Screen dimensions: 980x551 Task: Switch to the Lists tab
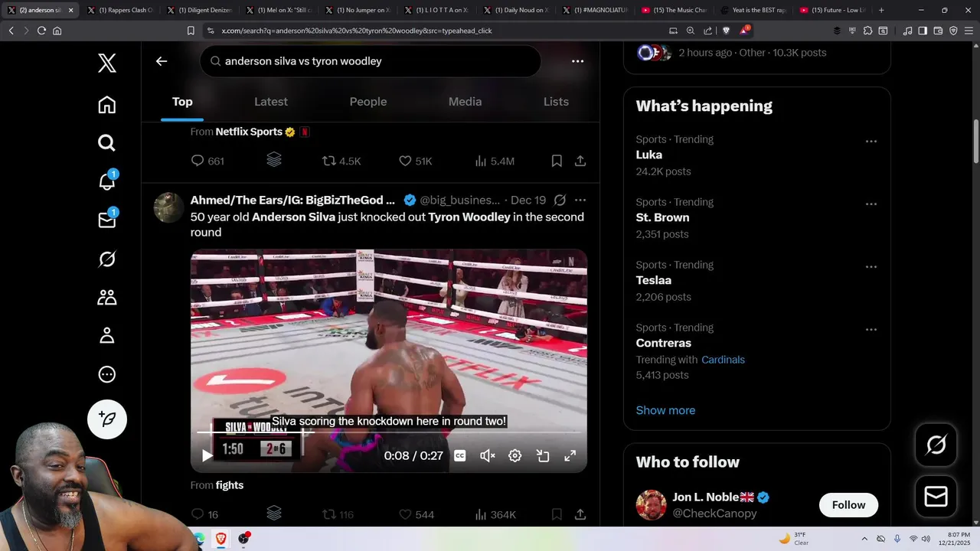(x=556, y=102)
